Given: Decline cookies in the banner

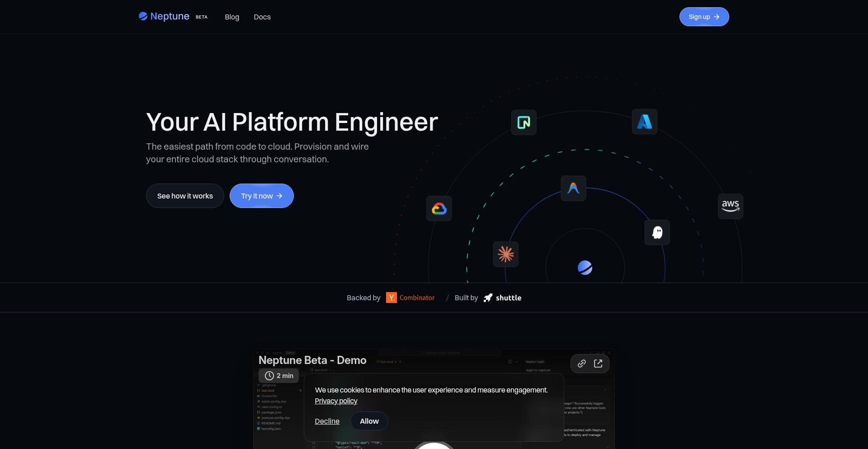Looking at the screenshot, I should [x=327, y=421].
